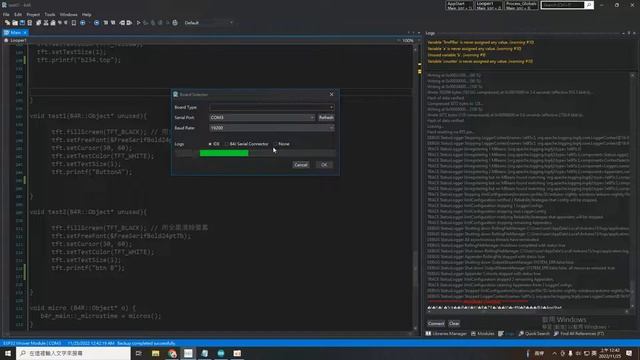Jump to the Looper1 sub button
The image size is (640, 360).
[x=488, y=5]
